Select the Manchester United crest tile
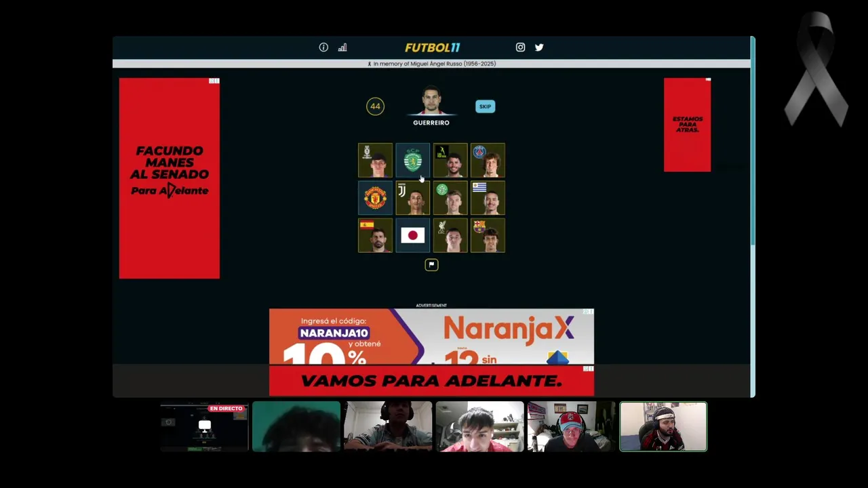This screenshot has width=868, height=488. coord(375,198)
